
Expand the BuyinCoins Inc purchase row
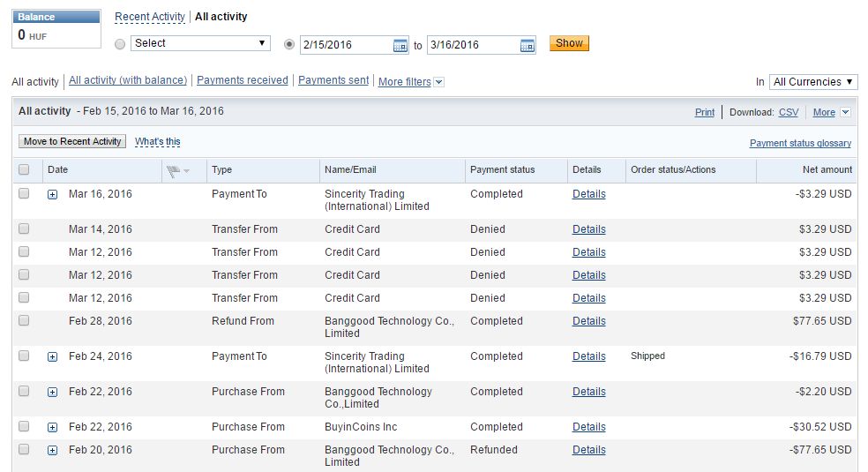[52, 428]
